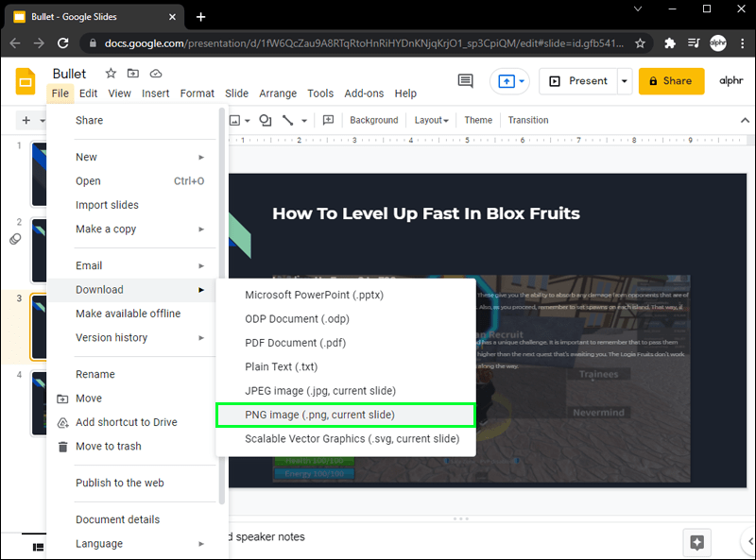The image size is (756, 560).
Task: Click the trash icon beside Move to trash
Action: 62,447
